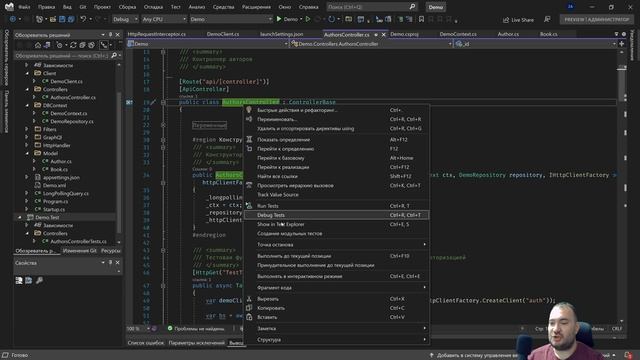Select Show in Test Explorer menu entry
This screenshot has height=360, width=640.
coord(337,224)
